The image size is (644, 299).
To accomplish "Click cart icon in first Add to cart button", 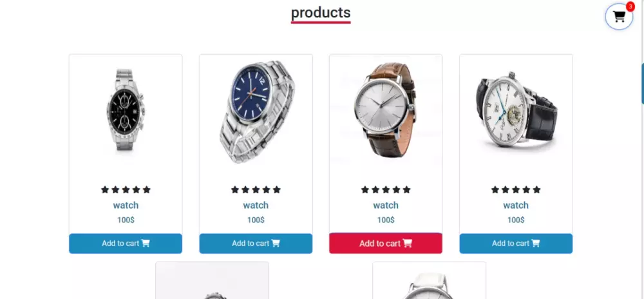I will 146,243.
